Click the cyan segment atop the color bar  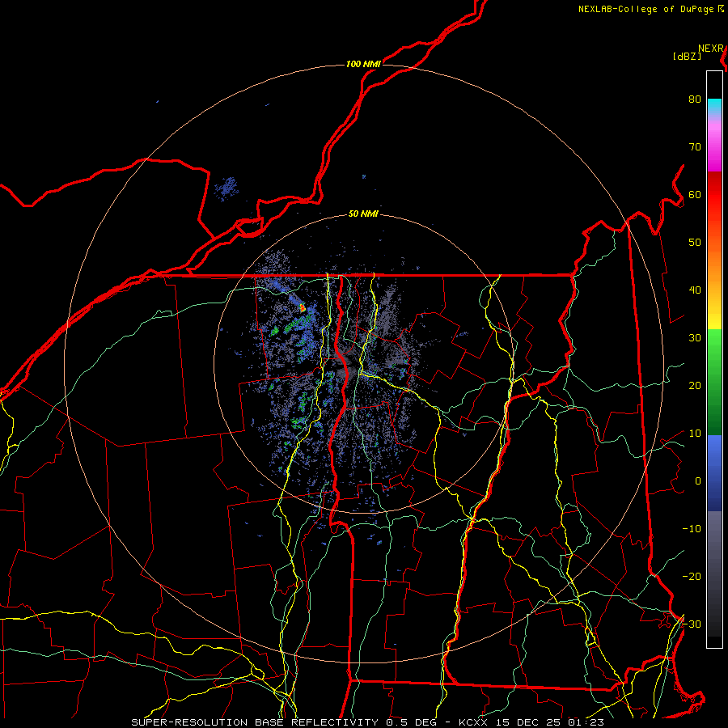tap(714, 107)
